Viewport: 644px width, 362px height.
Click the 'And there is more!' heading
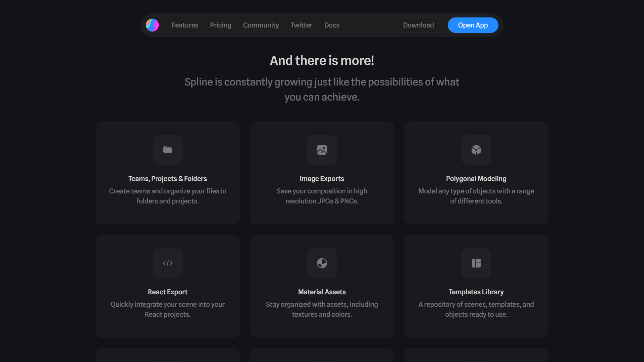click(322, 61)
